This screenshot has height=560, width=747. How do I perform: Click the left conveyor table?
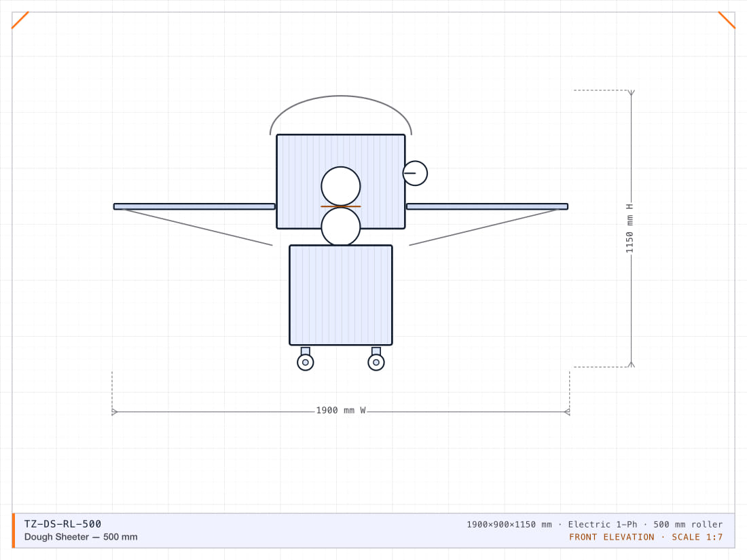coord(194,206)
